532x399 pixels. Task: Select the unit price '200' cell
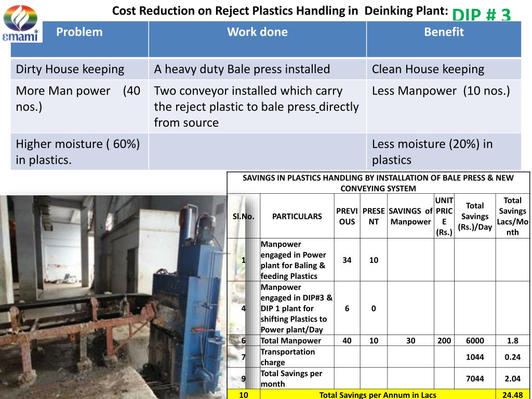click(x=444, y=341)
